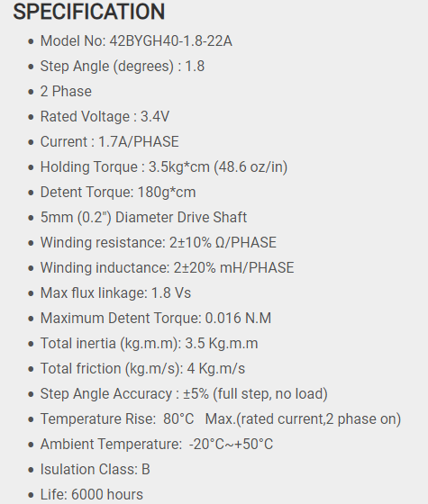428x504 pixels.
Task: Click the Maximum Detent Torque 0.016 N.M line
Action: pos(156,319)
